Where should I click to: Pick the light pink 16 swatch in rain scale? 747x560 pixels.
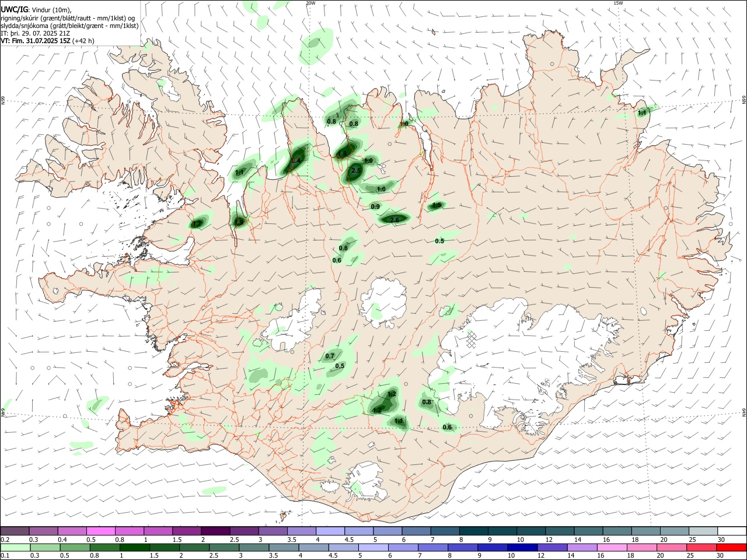pos(612,548)
